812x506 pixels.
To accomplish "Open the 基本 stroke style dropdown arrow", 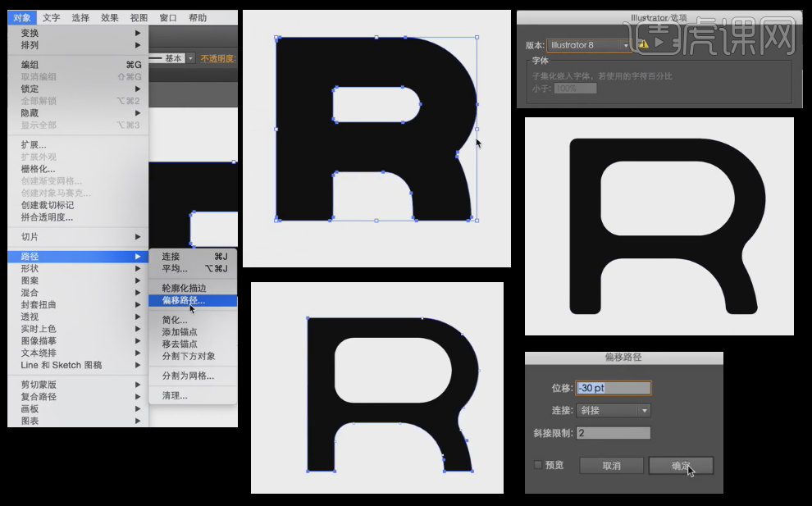I will (x=190, y=58).
